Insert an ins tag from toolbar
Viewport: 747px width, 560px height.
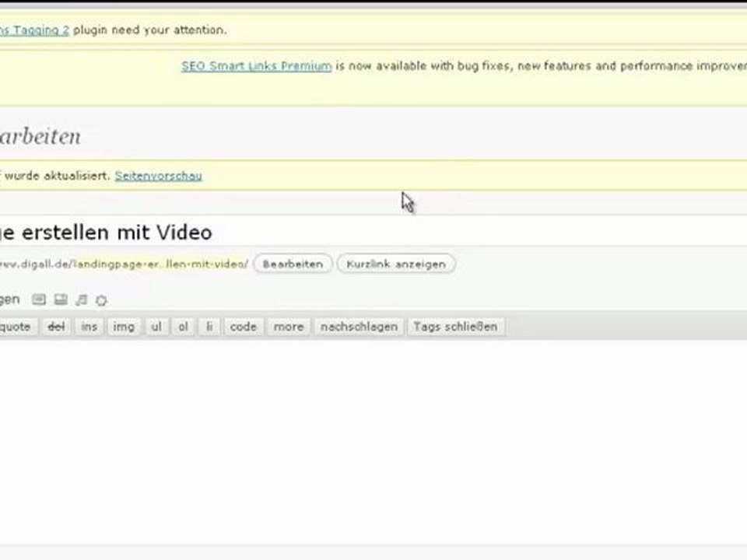pyautogui.click(x=89, y=327)
